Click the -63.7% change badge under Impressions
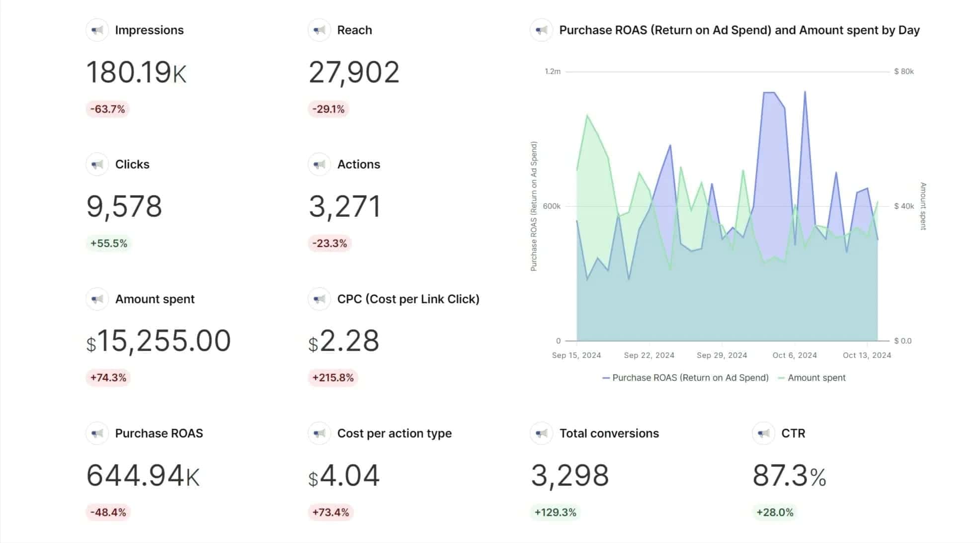 pyautogui.click(x=107, y=109)
